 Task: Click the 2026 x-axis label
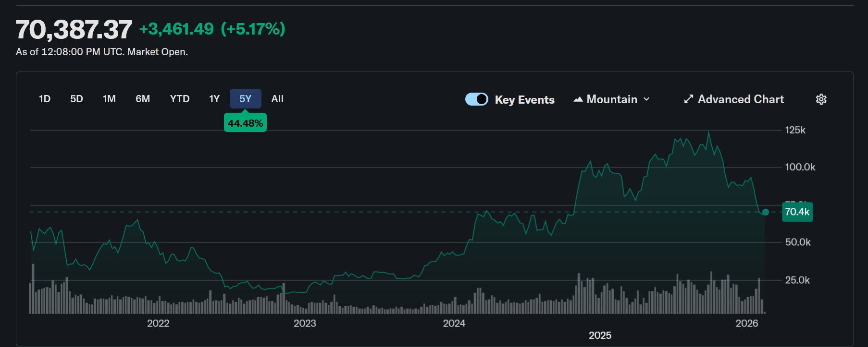tap(747, 323)
